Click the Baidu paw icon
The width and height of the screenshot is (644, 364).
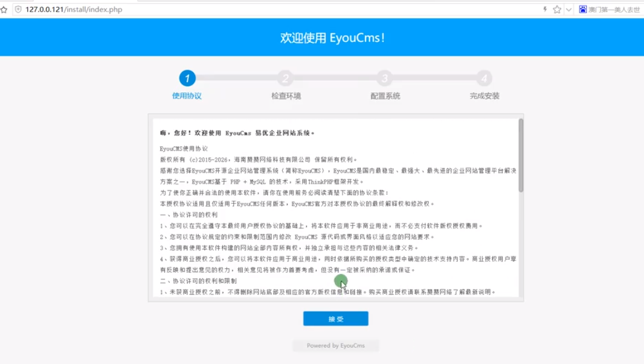[x=583, y=9]
